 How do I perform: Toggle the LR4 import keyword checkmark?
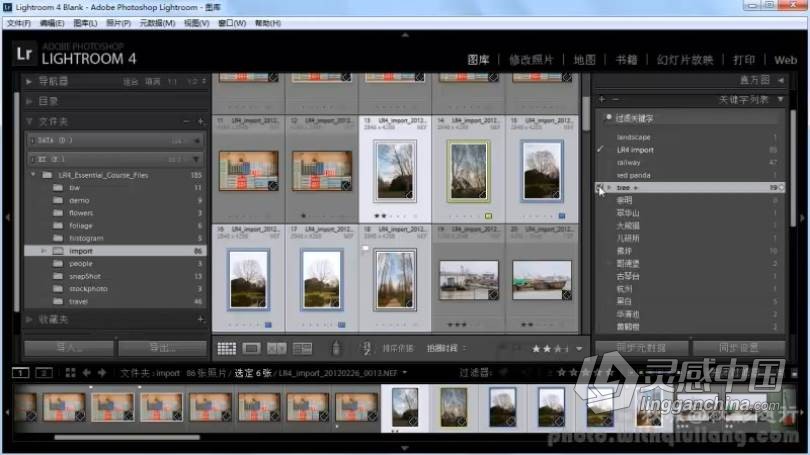[x=600, y=149]
